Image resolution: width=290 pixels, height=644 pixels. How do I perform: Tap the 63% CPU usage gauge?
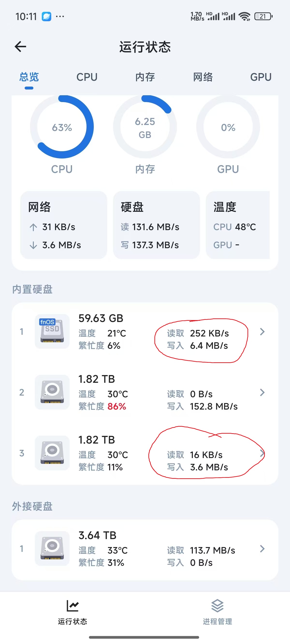tap(62, 127)
